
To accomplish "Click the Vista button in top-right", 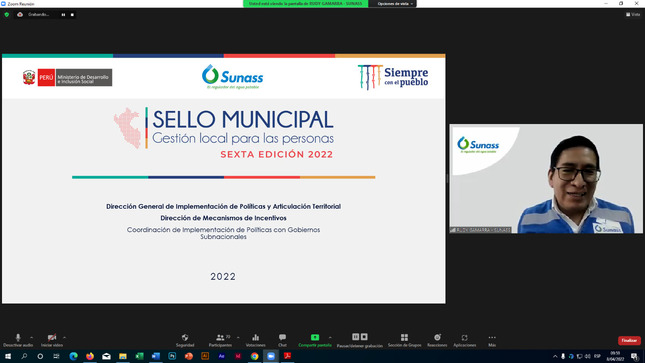I will (x=633, y=14).
